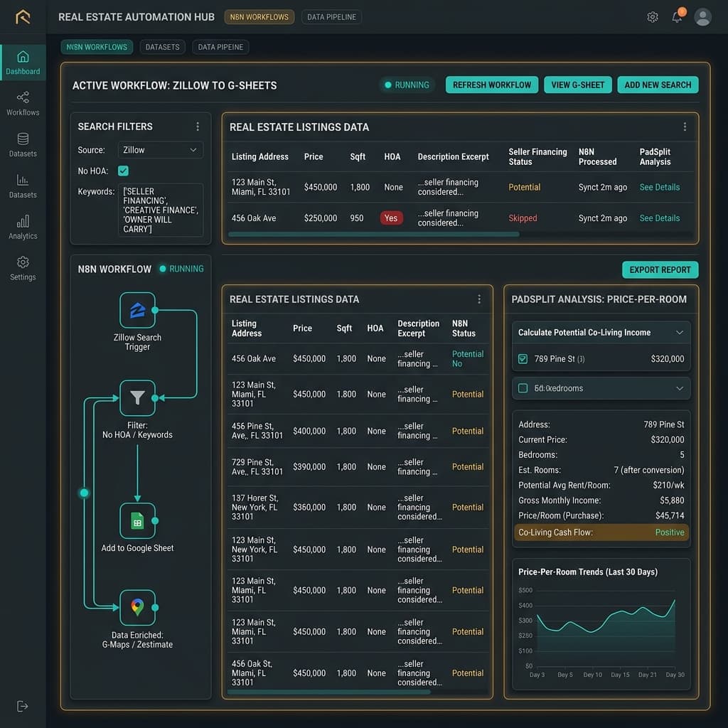The width and height of the screenshot is (728, 728).
Task: Open the settings gear in the header
Action: pos(653,17)
